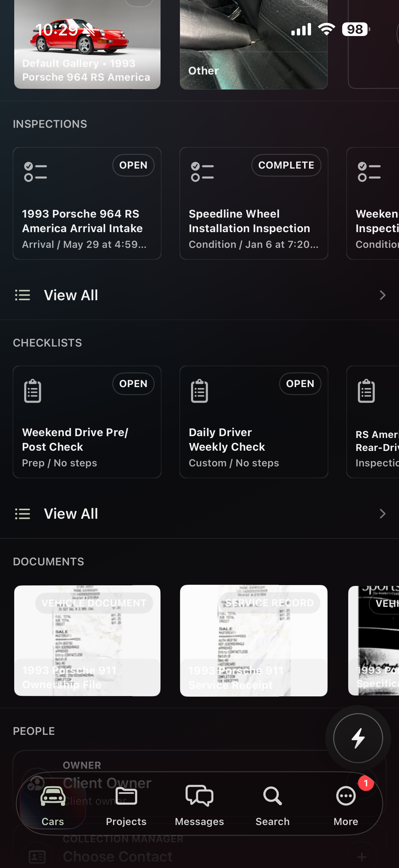Open Speedline Wheel Installation Inspection
The image size is (399, 868).
(254, 203)
